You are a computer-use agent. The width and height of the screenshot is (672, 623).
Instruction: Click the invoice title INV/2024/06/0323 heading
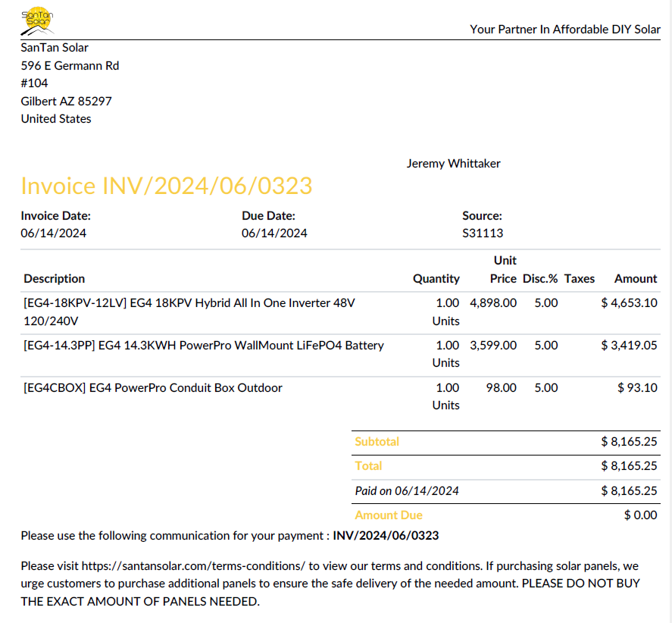point(166,186)
